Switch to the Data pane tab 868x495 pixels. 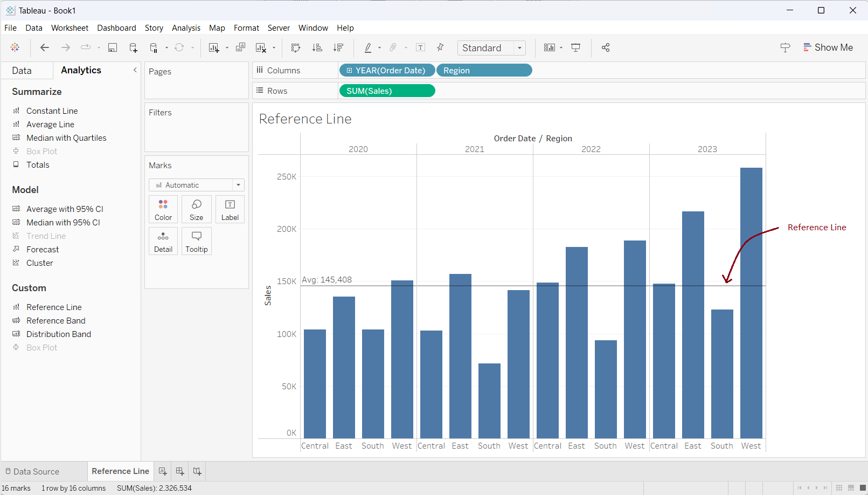(x=22, y=71)
